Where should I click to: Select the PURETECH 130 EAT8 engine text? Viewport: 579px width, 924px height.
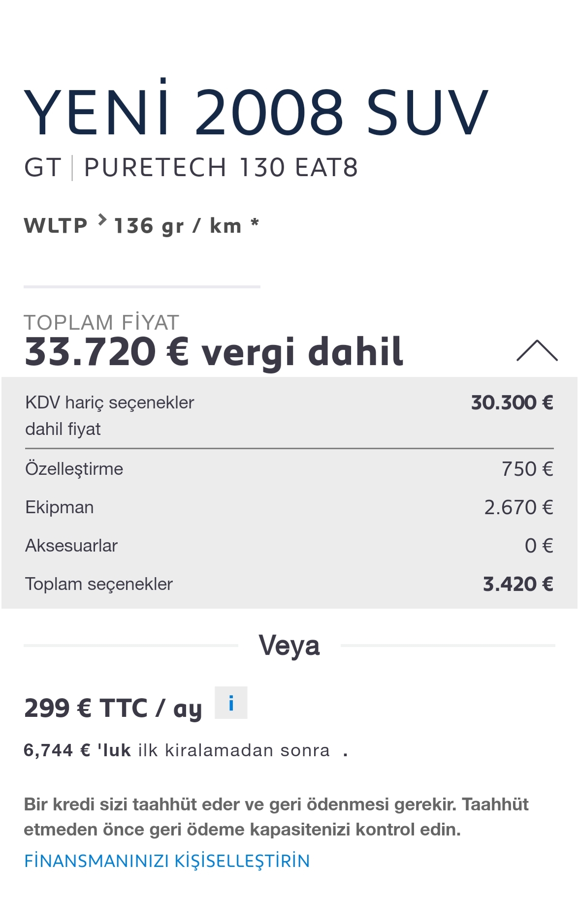(x=221, y=167)
